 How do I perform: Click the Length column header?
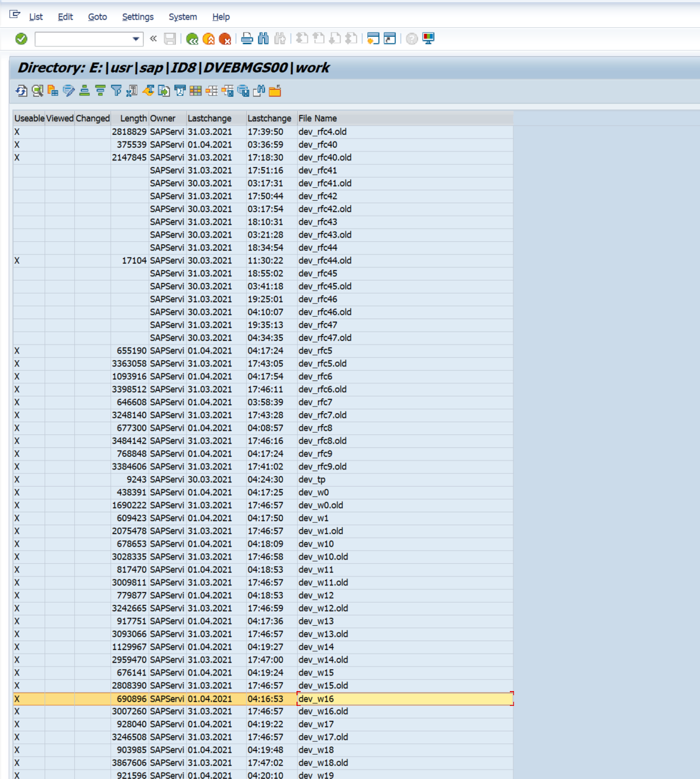(133, 118)
